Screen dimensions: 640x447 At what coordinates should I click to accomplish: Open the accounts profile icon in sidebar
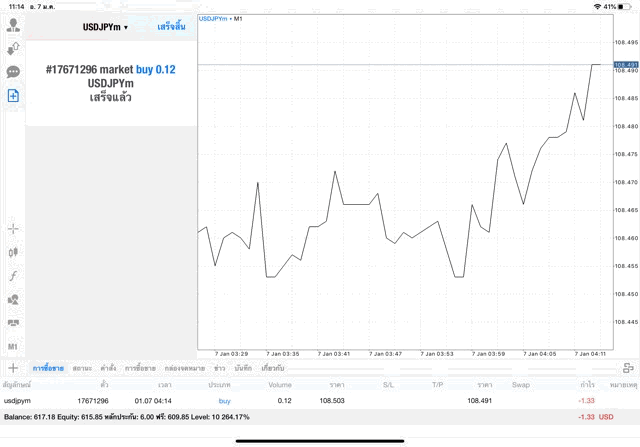pos(14,25)
